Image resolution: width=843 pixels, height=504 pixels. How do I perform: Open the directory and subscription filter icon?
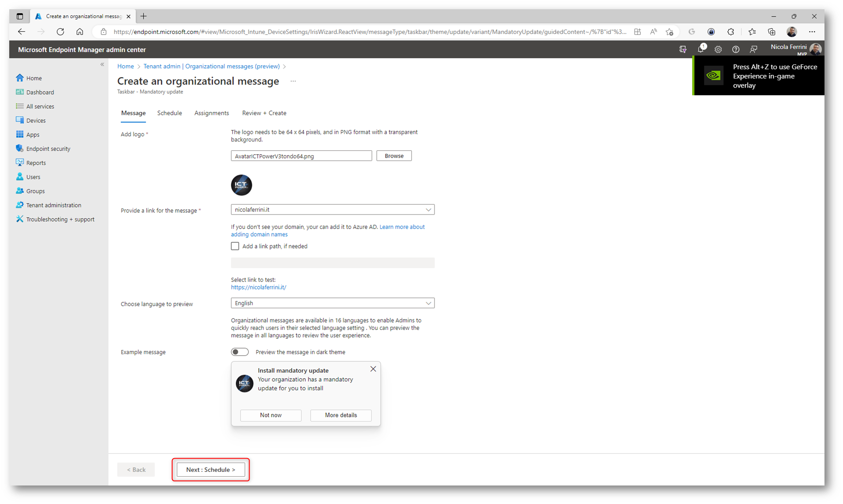click(x=683, y=49)
